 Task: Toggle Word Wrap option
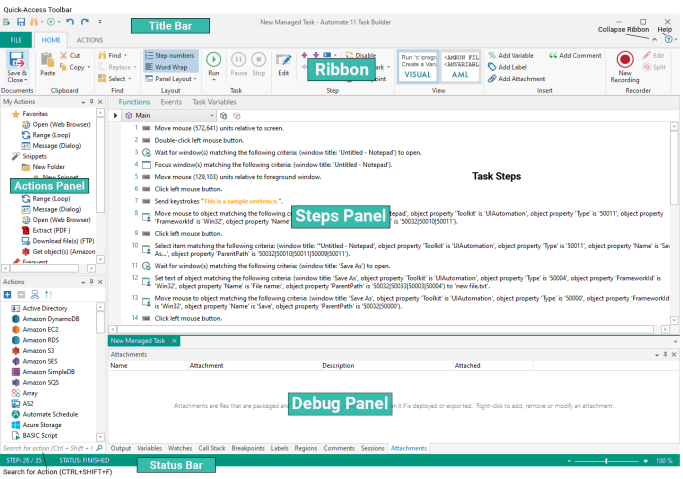point(170,67)
